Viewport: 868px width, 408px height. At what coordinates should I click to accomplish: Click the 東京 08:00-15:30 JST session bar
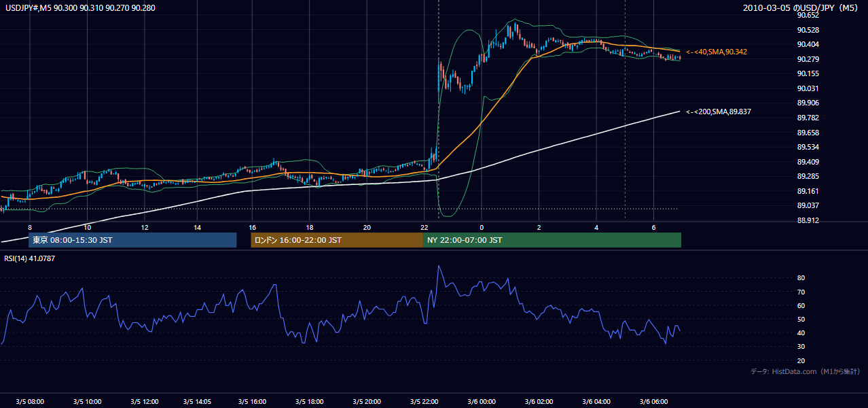click(132, 240)
